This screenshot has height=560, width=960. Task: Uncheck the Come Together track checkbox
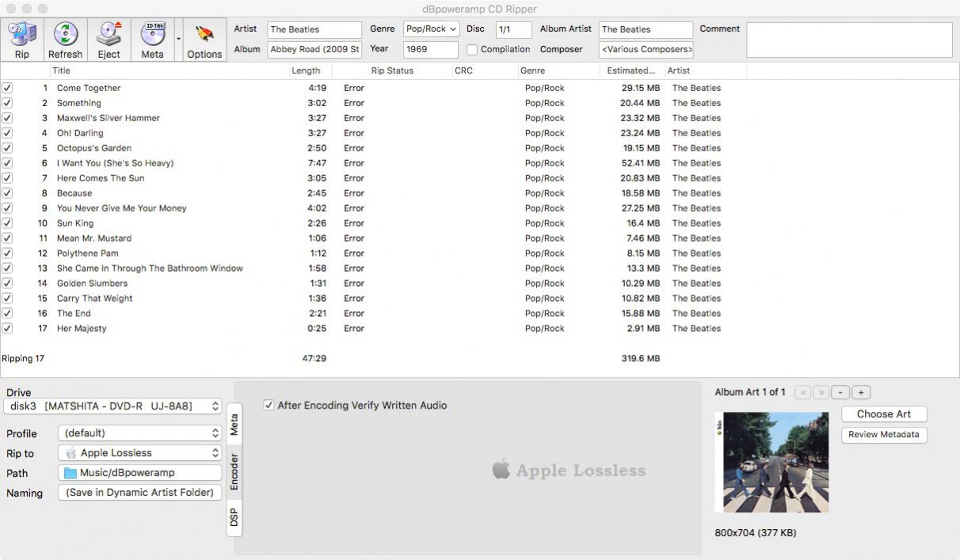coord(7,88)
